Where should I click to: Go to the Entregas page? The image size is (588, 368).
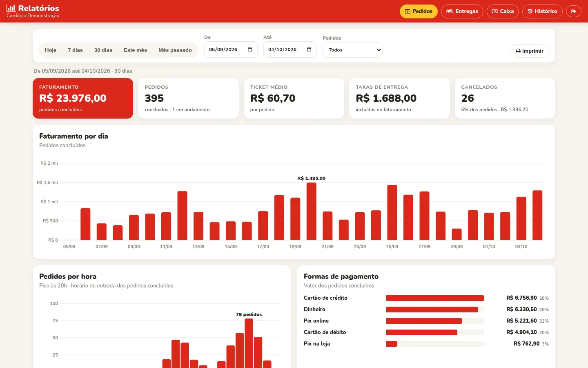coord(462,11)
